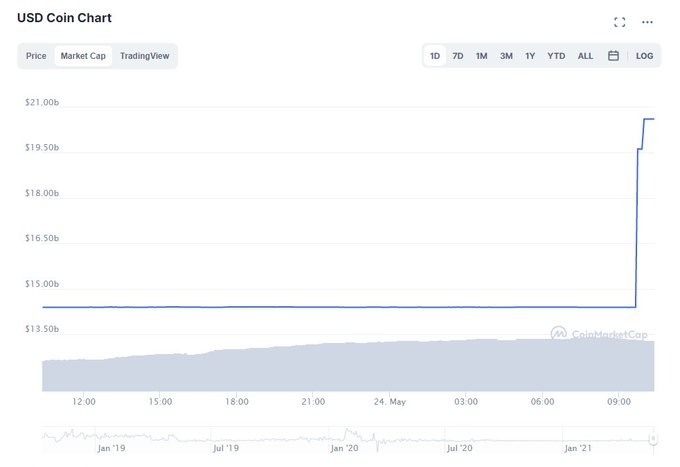
Task: Click Jan '20 in the navigator timeline
Action: point(344,448)
